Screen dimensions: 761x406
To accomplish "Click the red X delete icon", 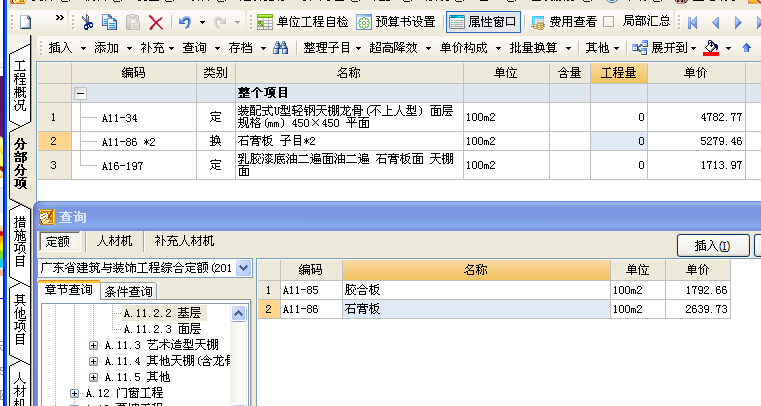I will pos(156,22).
